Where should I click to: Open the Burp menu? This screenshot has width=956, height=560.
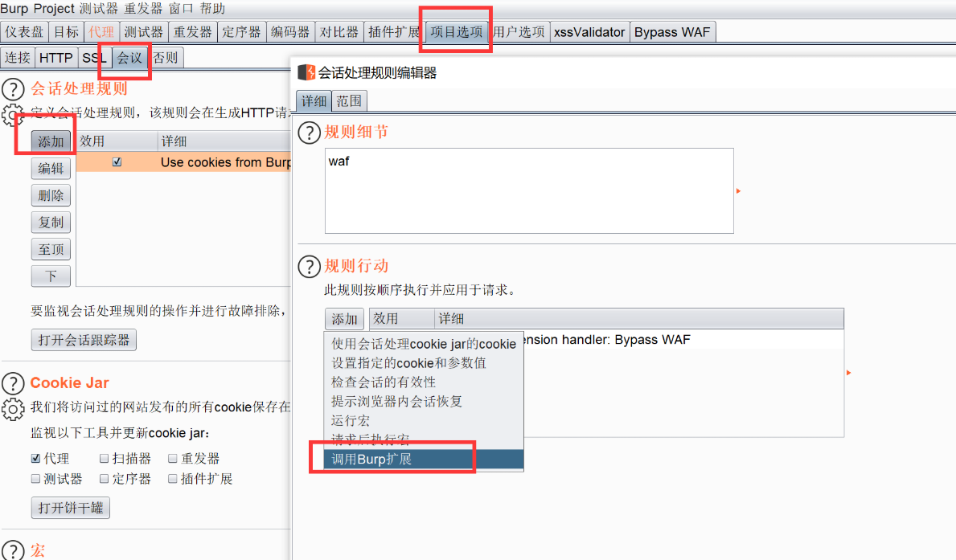point(14,9)
